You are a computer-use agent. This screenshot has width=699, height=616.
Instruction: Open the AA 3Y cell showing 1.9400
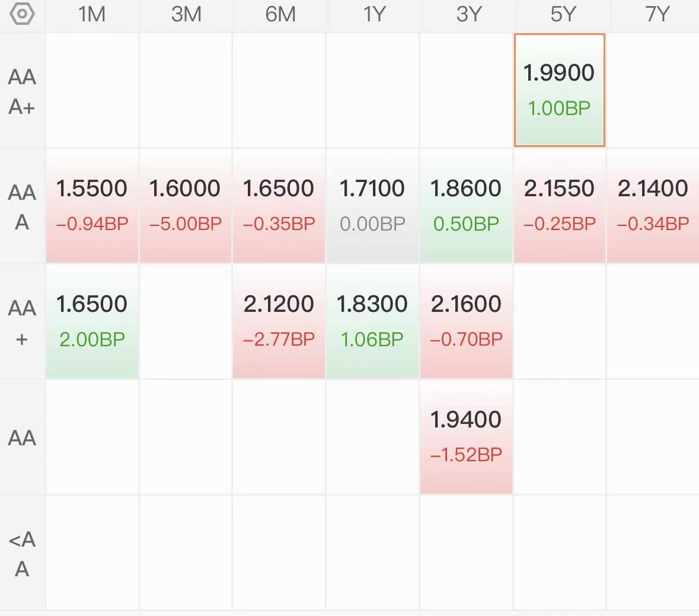coord(466,436)
